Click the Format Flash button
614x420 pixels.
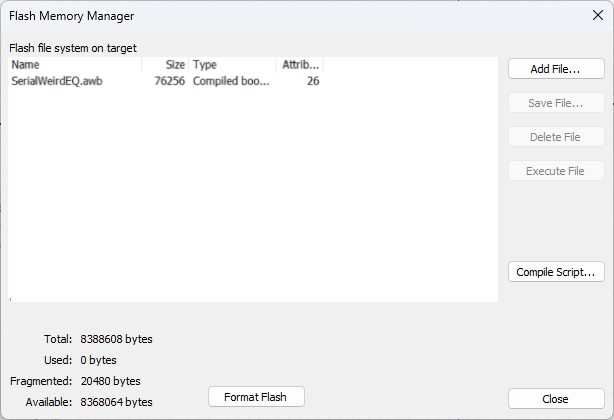pos(256,397)
